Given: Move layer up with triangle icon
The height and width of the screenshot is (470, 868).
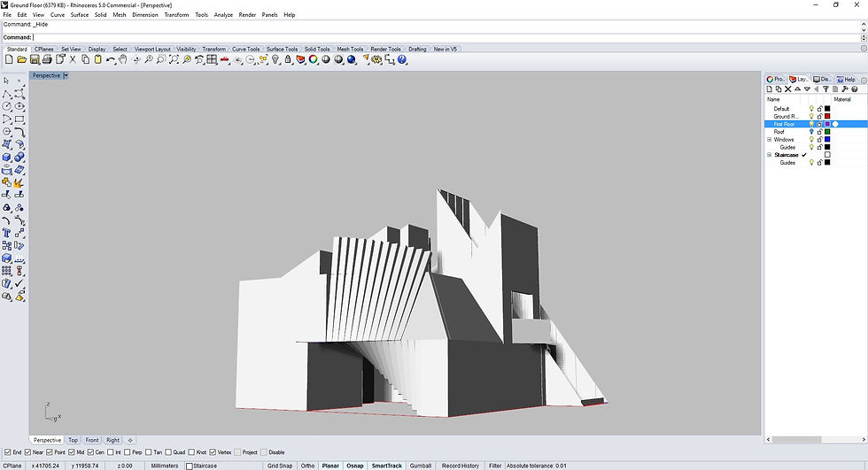Looking at the screenshot, I should [797, 89].
